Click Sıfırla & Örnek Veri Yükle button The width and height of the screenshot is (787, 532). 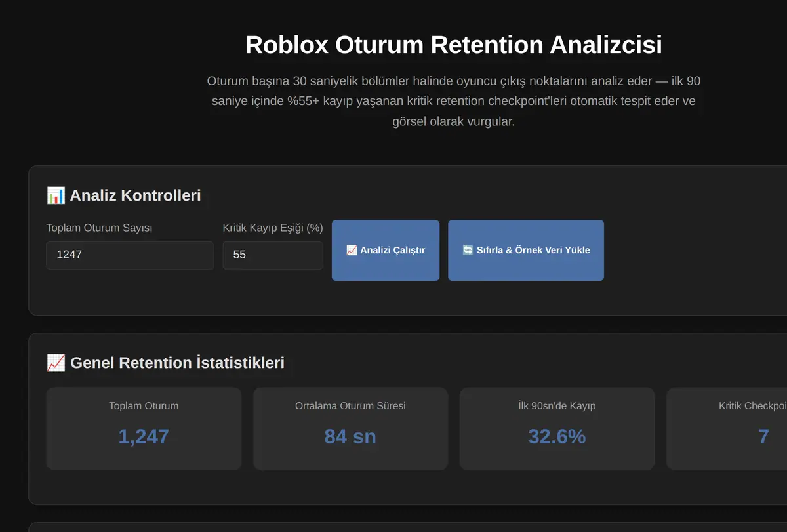[526, 250]
